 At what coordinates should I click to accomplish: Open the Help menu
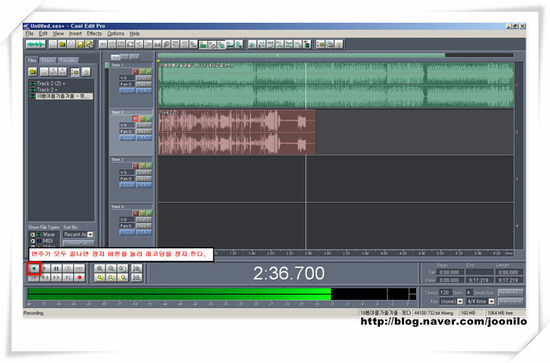134,34
